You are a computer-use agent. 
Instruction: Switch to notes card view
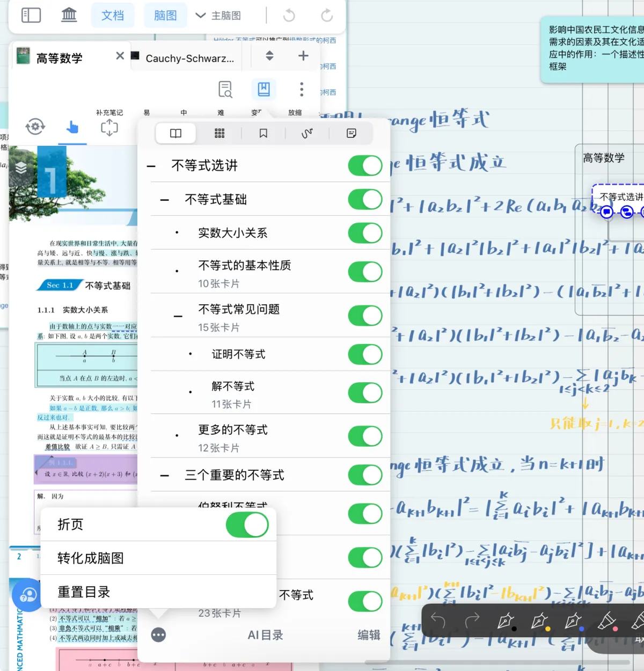coord(352,133)
